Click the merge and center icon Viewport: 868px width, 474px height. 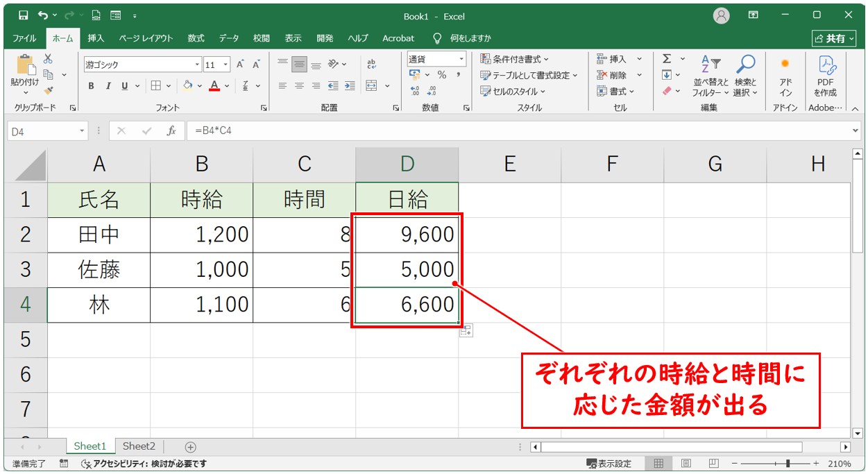click(x=372, y=86)
